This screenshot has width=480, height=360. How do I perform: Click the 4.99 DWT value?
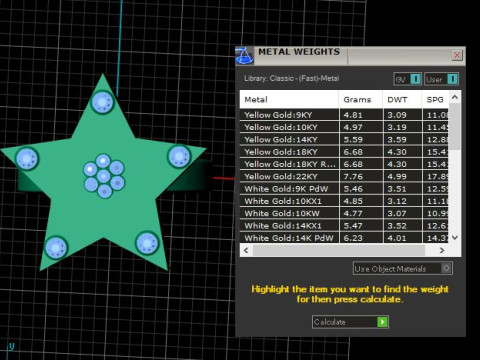397,177
